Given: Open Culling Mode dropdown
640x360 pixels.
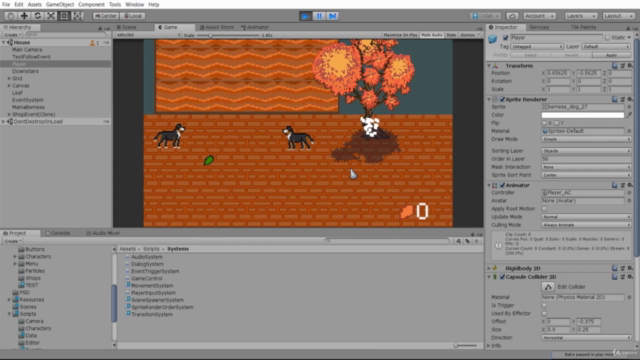Looking at the screenshot, I should coord(586,225).
